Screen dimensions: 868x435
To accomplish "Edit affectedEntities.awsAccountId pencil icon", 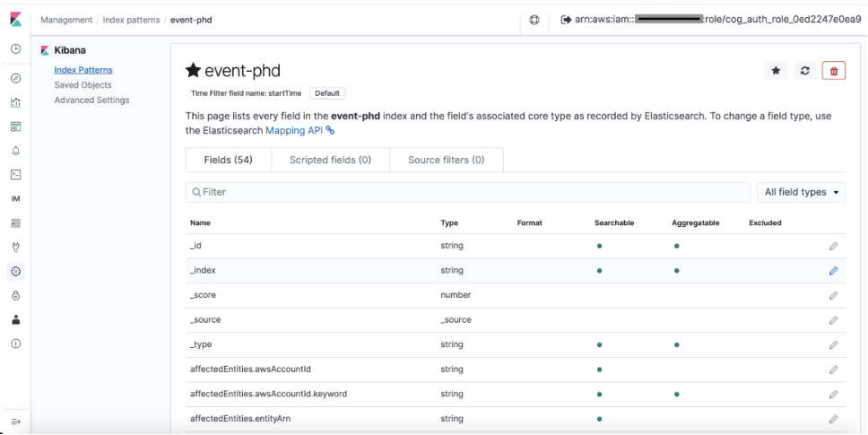I will (834, 370).
